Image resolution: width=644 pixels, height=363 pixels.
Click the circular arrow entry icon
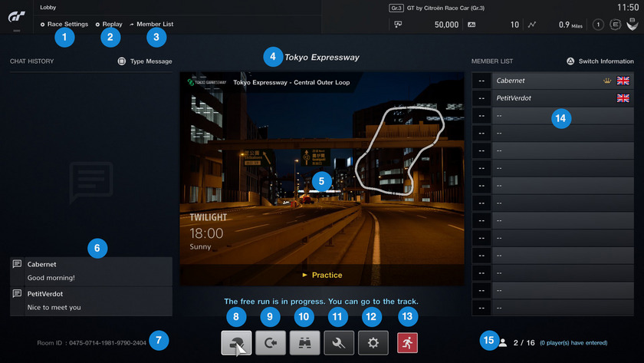point(271,343)
